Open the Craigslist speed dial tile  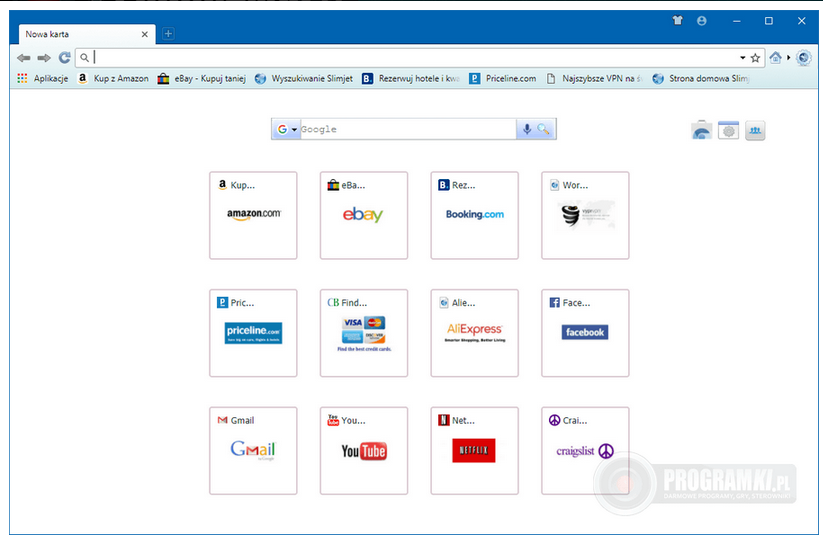click(x=585, y=450)
